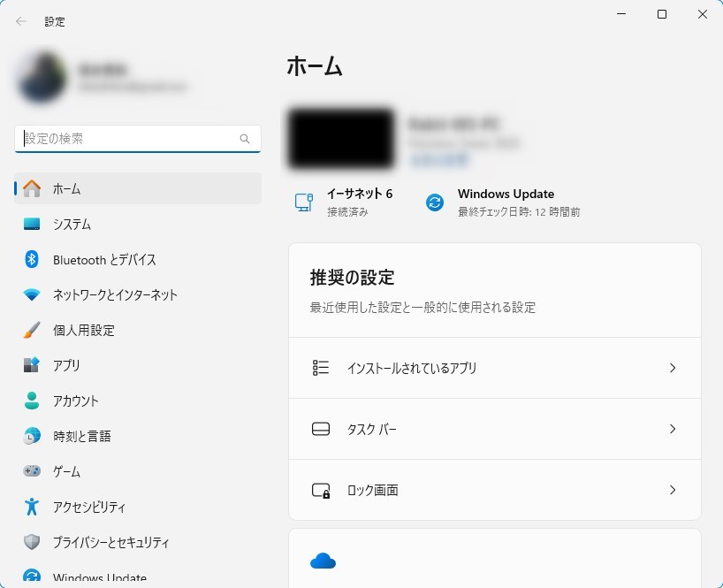The width and height of the screenshot is (723, 588).
Task: Click the 時刻と言語 clock icon
Action: 32,436
